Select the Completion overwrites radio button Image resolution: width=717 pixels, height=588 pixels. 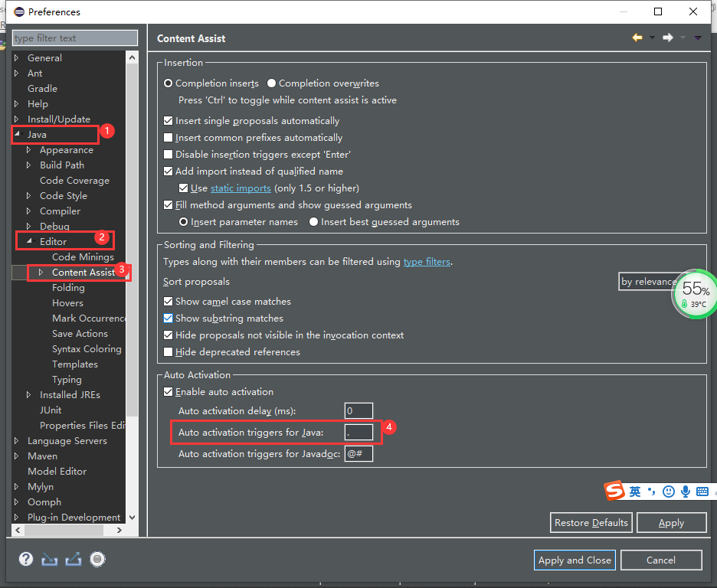272,83
